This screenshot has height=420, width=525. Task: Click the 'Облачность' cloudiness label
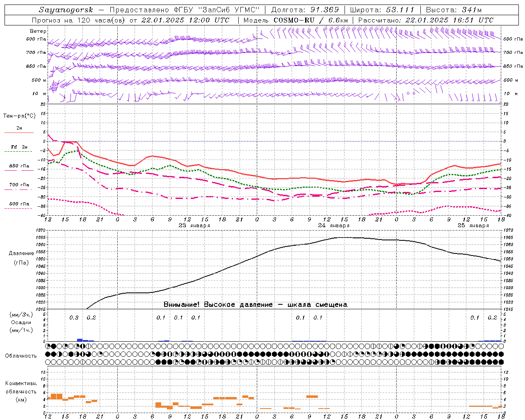pyautogui.click(x=21, y=356)
